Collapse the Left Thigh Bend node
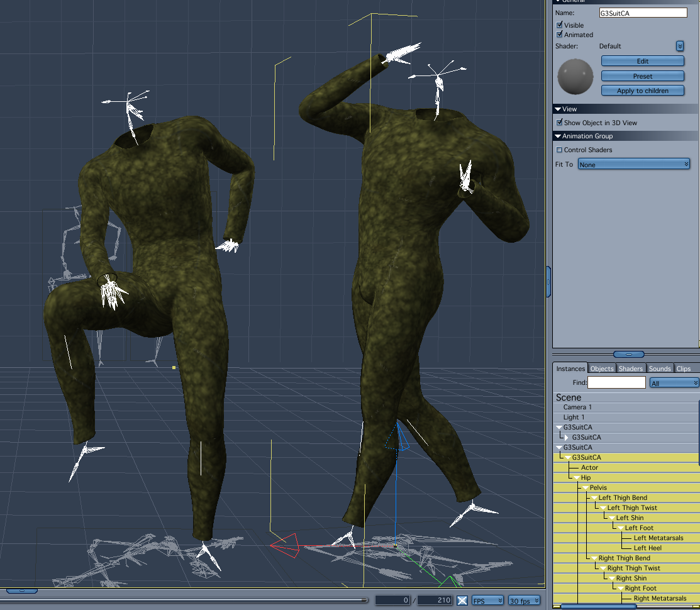The image size is (700, 610). coord(594,498)
